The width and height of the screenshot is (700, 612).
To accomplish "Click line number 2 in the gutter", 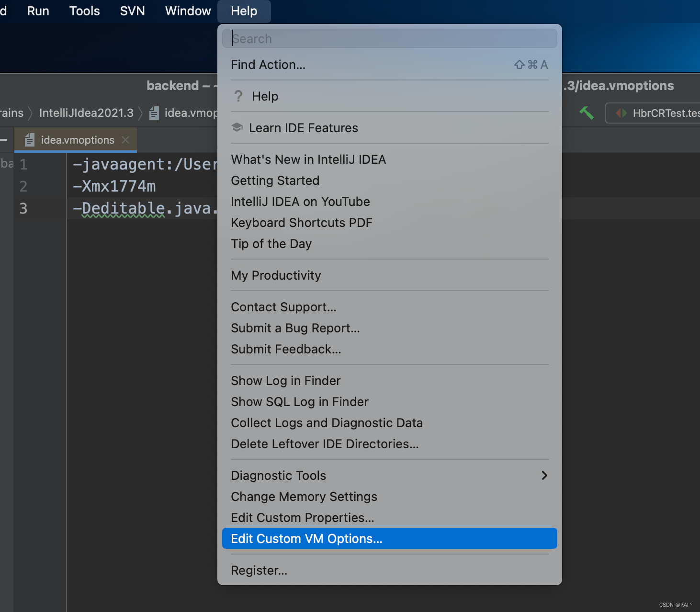I will click(x=23, y=186).
